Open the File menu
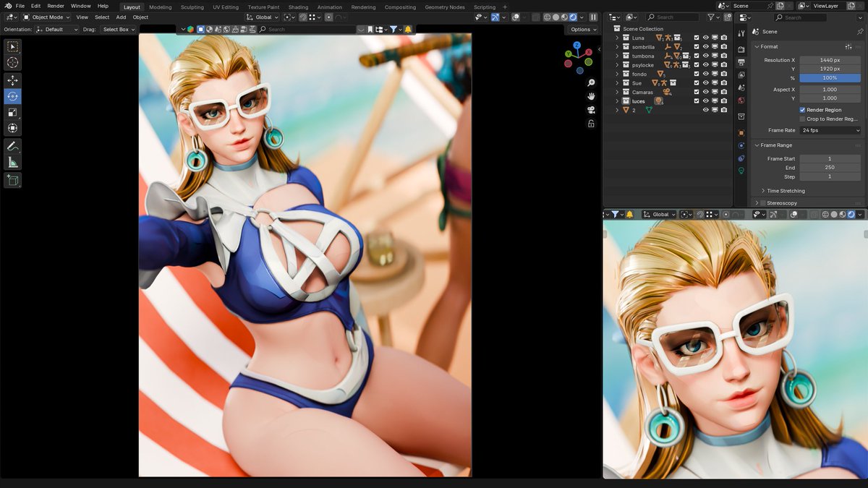Viewport: 868px width, 488px height. pos(20,6)
